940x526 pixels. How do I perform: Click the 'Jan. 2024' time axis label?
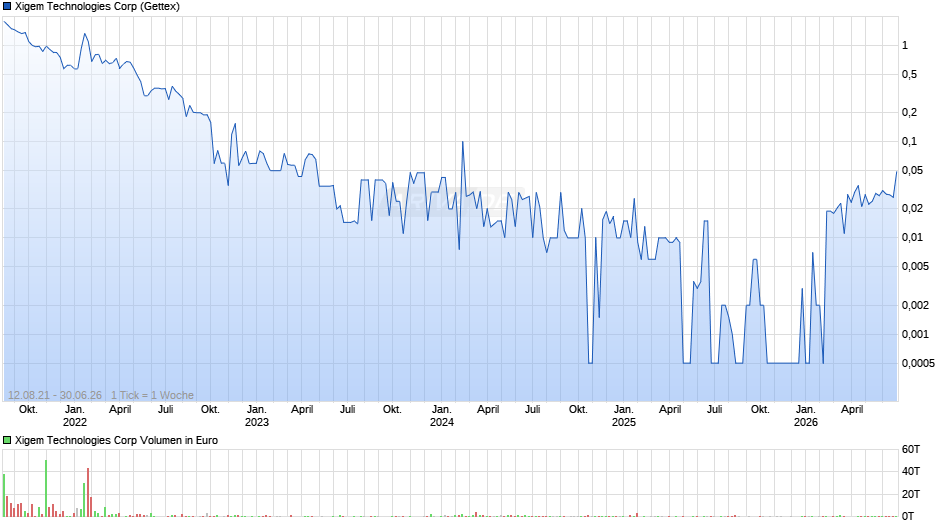pos(442,416)
